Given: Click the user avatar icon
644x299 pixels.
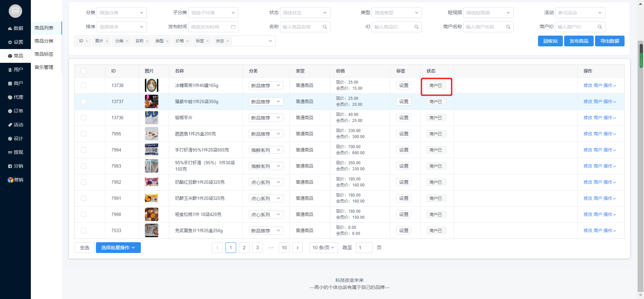Looking at the screenshot, I should pos(15,11).
